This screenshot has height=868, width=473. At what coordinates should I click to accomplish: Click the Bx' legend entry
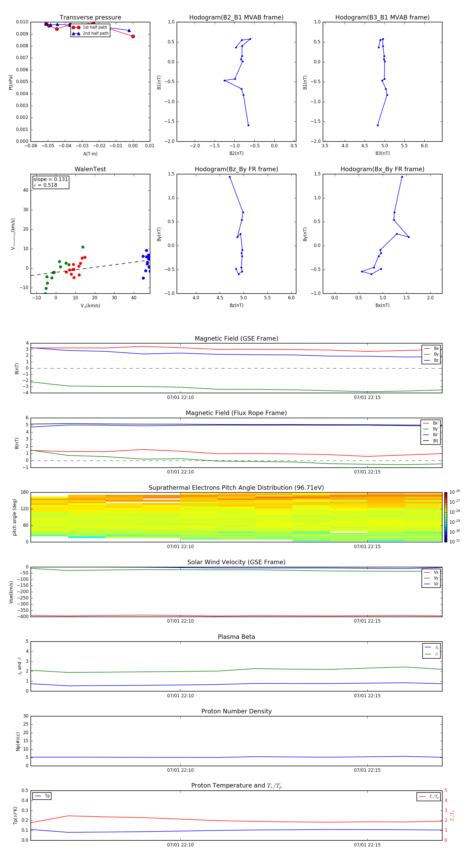[x=431, y=423]
